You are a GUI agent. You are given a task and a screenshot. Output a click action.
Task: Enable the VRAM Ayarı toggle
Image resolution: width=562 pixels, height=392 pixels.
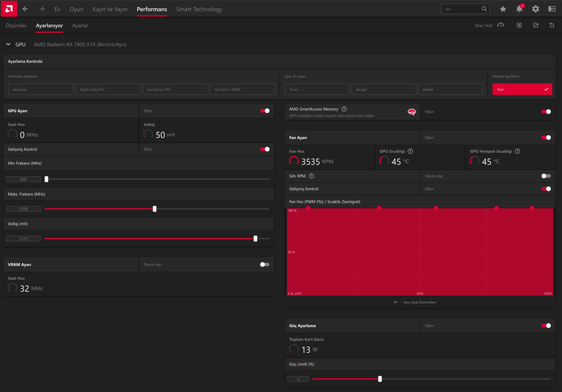pyautogui.click(x=265, y=264)
